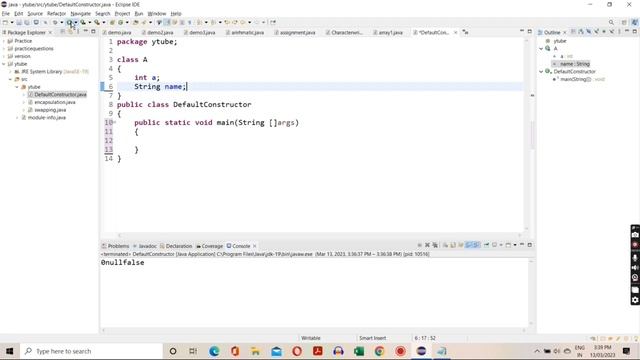This screenshot has width=640, height=360.
Task: Open the Navigate menu
Action: pyautogui.click(x=80, y=13)
